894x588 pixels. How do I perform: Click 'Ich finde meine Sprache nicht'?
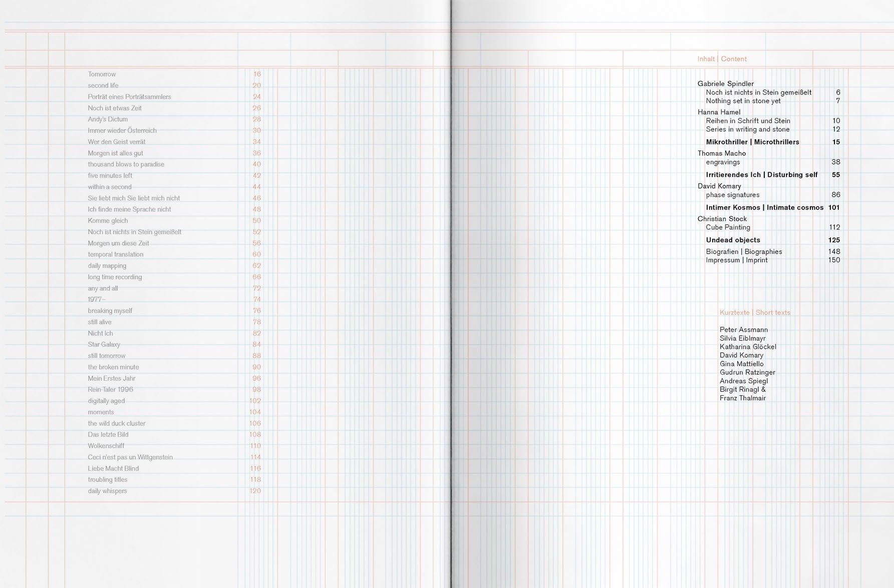pyautogui.click(x=129, y=209)
